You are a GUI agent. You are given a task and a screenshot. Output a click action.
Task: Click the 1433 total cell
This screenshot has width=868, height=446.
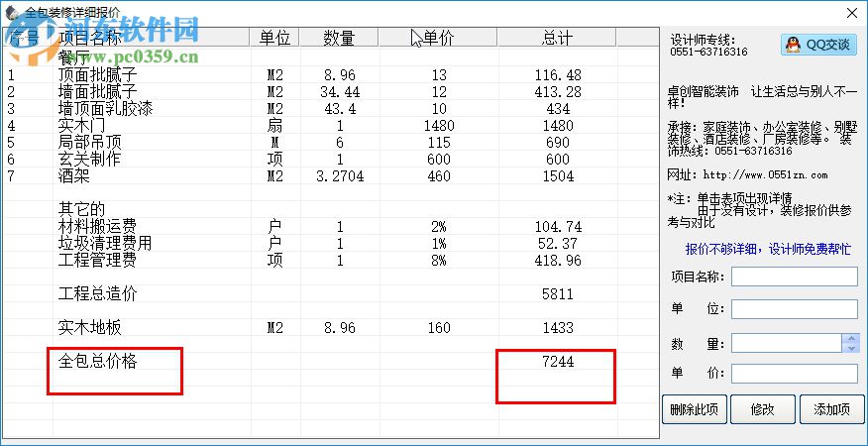pos(558,328)
